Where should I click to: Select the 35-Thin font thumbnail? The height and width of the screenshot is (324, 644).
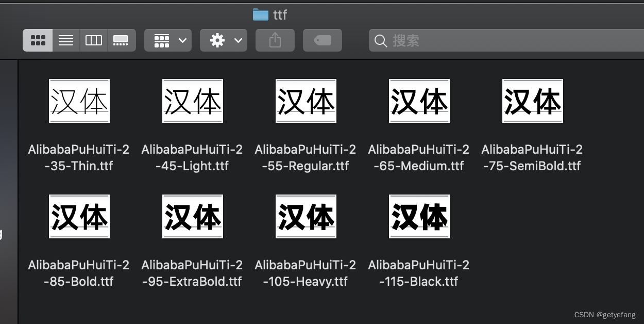[79, 101]
